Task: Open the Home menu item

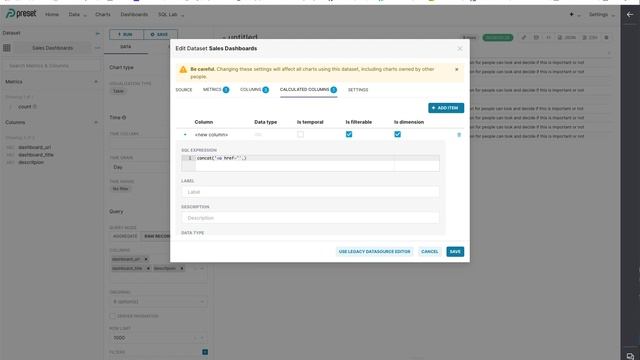Action: point(52,14)
